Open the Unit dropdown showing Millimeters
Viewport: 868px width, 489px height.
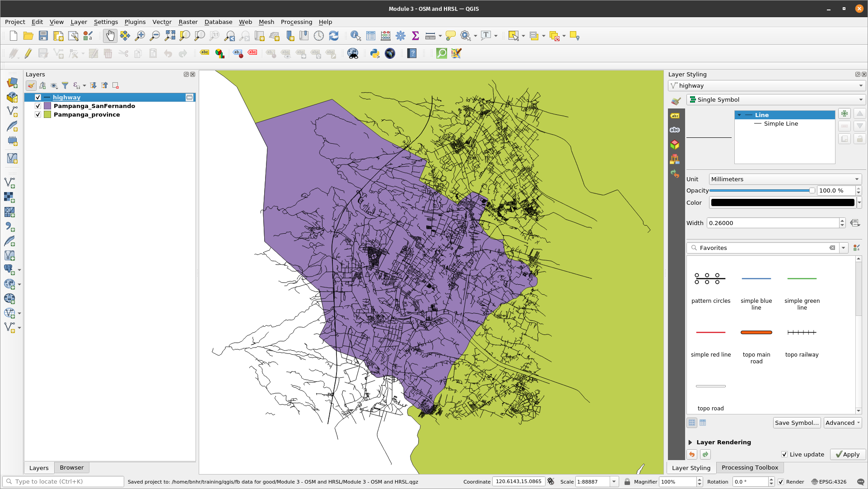785,179
